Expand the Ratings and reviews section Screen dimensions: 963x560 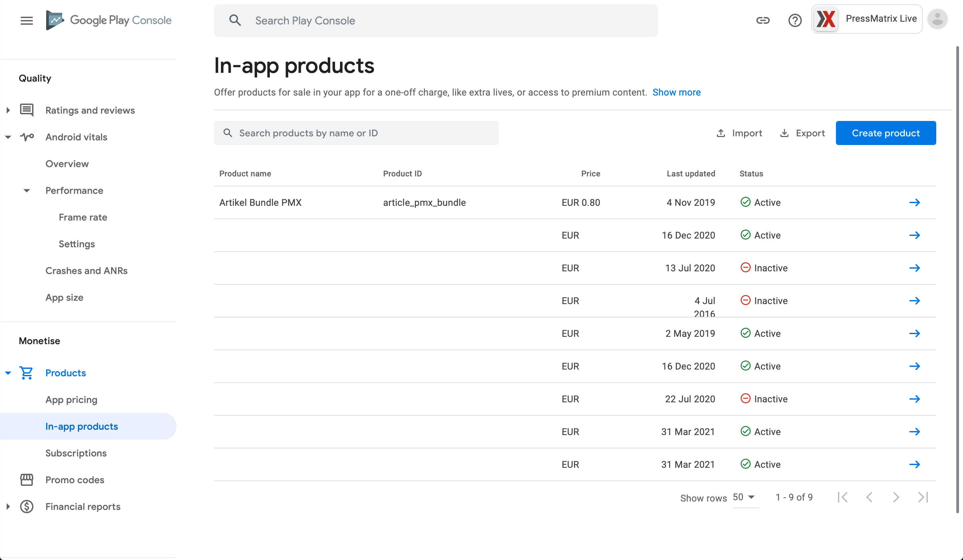(x=8, y=110)
